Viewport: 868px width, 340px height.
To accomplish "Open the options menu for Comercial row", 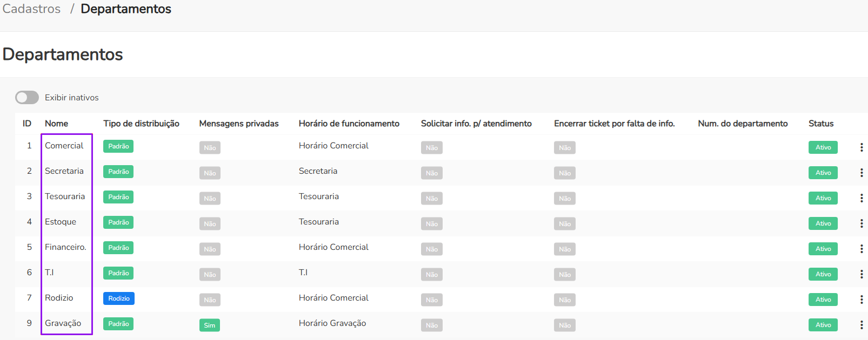I will click(861, 147).
